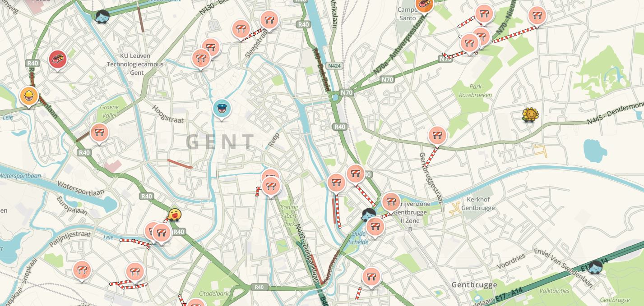Image resolution: width=644 pixels, height=306 pixels.
Task: Click the police alert pin above GENT
Action: (x=222, y=109)
